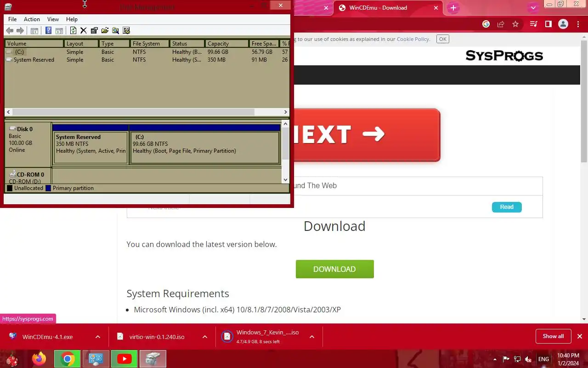The height and width of the screenshot is (368, 588).
Task: Open Firefox from the taskbar
Action: (x=39, y=359)
